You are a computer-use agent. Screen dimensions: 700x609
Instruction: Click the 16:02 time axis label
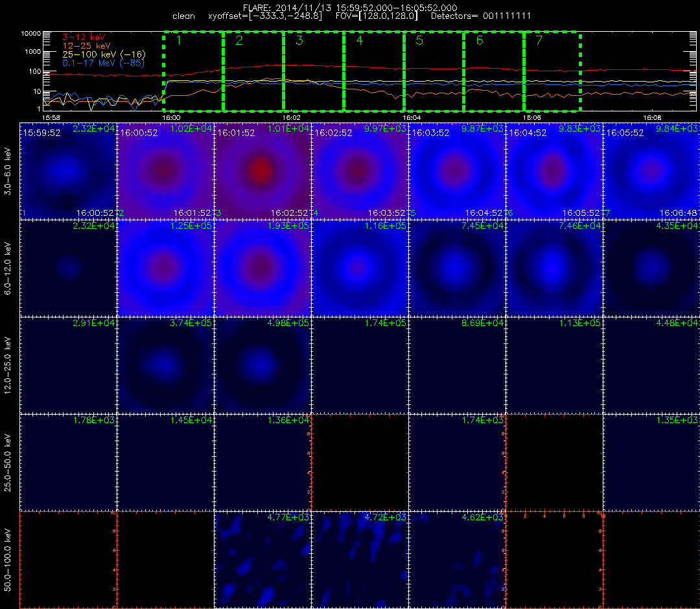pos(291,117)
